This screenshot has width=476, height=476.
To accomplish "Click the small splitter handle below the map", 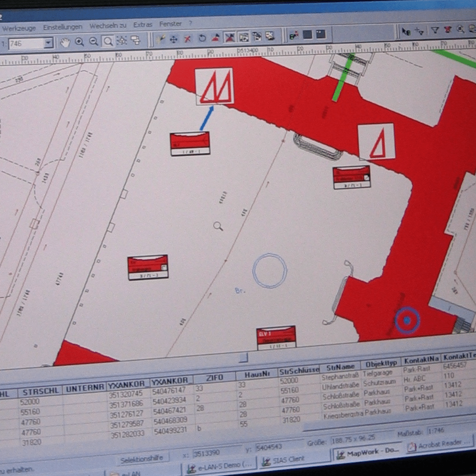I will pos(243,357).
